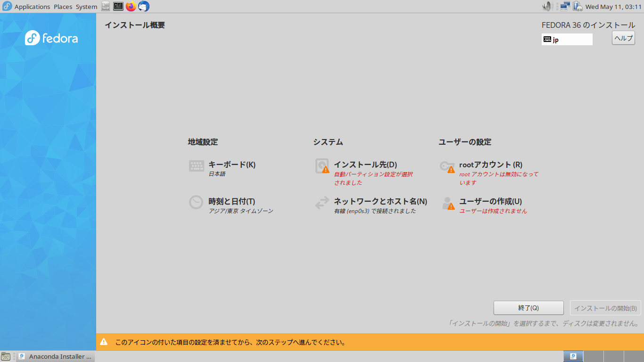Open the network connections tray icon
This screenshot has width=644, height=362.
click(x=565, y=7)
